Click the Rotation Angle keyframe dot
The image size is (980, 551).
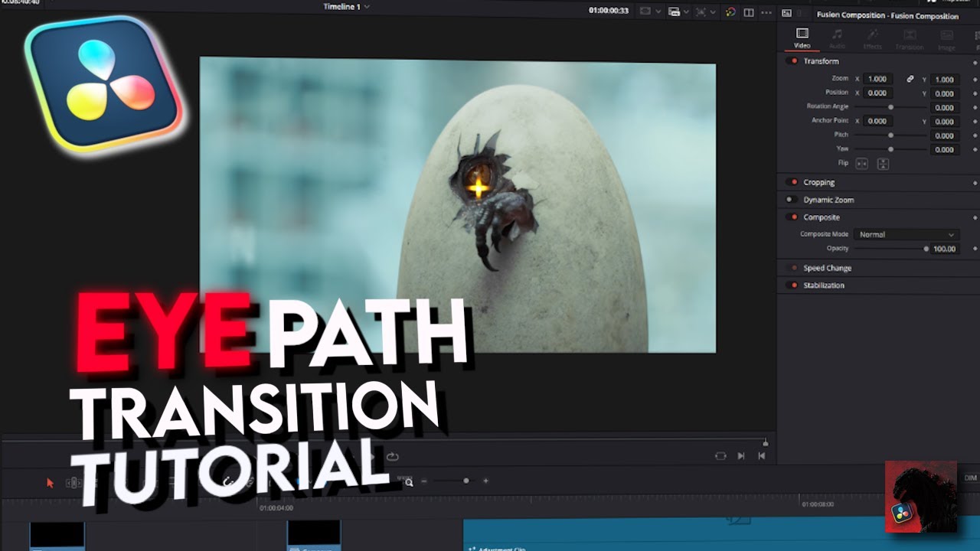(x=975, y=107)
